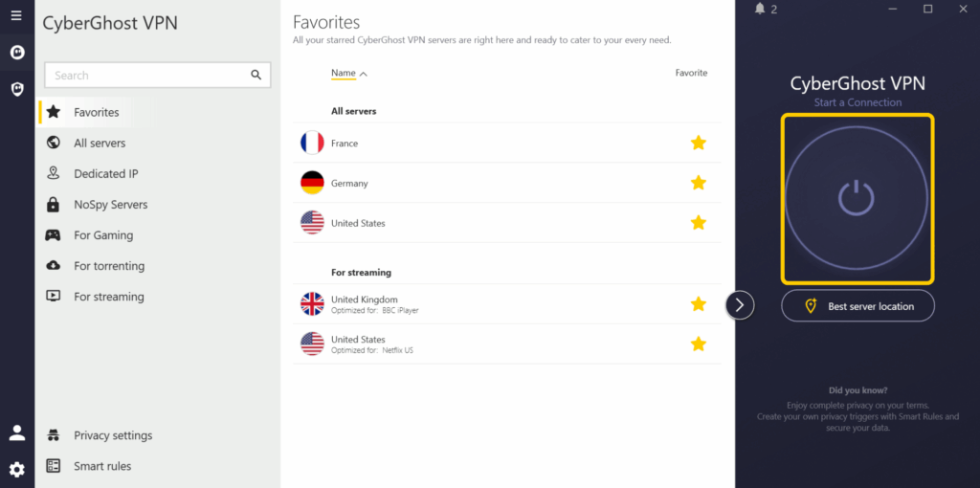
Task: Open the For streaming category
Action: click(x=108, y=297)
